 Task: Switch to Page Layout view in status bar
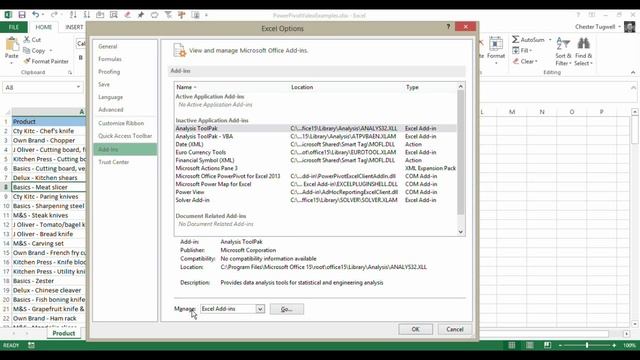(x=529, y=345)
